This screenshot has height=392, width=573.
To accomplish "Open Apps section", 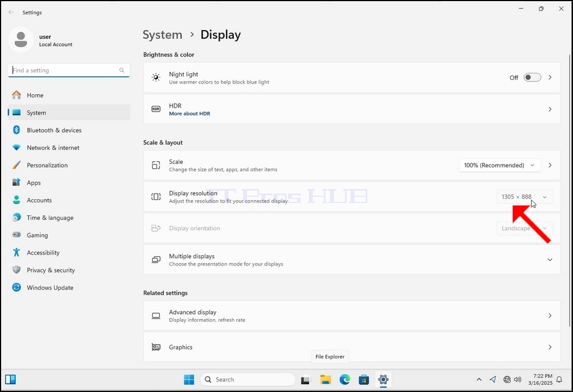I will pyautogui.click(x=69, y=183).
